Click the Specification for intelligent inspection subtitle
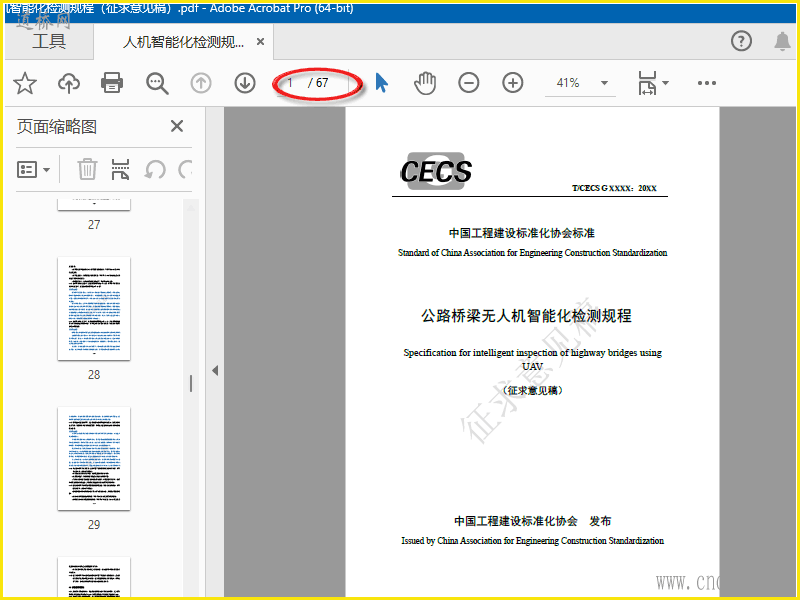800x600 pixels. click(532, 359)
